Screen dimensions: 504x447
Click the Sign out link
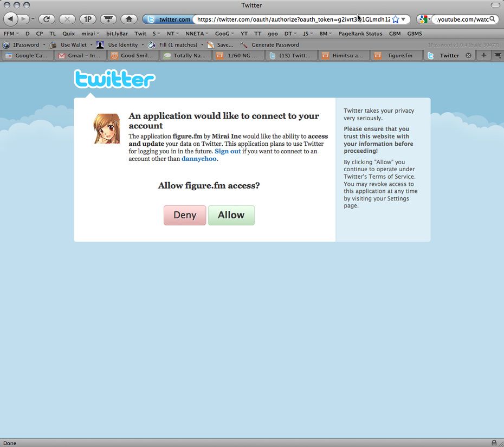tap(228, 151)
